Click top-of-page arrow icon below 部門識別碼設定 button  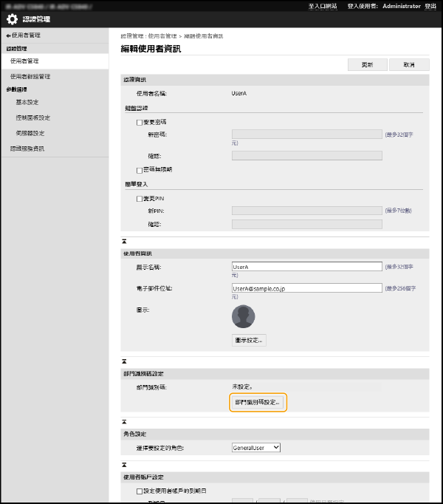click(x=124, y=420)
